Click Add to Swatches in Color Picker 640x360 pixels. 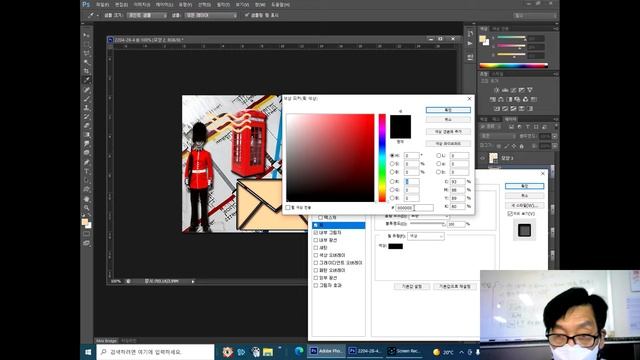[448, 131]
